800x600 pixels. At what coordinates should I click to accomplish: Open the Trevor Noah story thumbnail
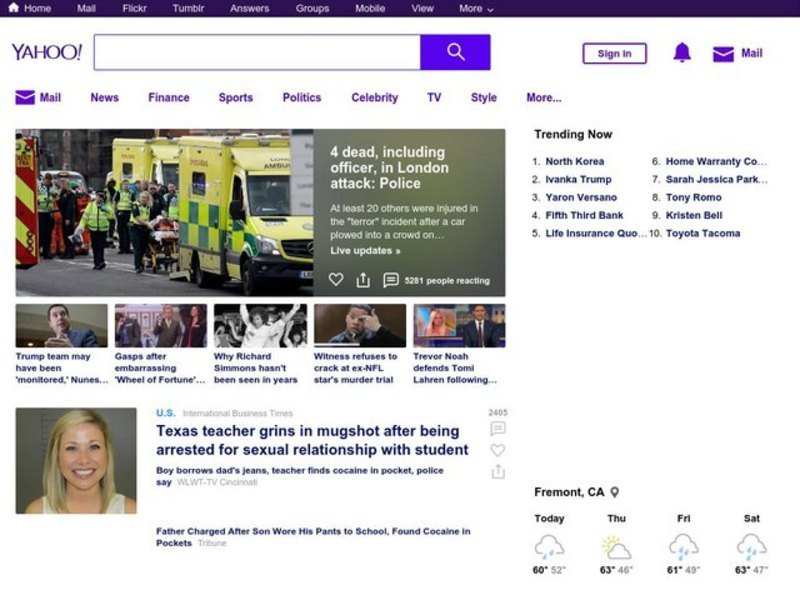coord(459,326)
